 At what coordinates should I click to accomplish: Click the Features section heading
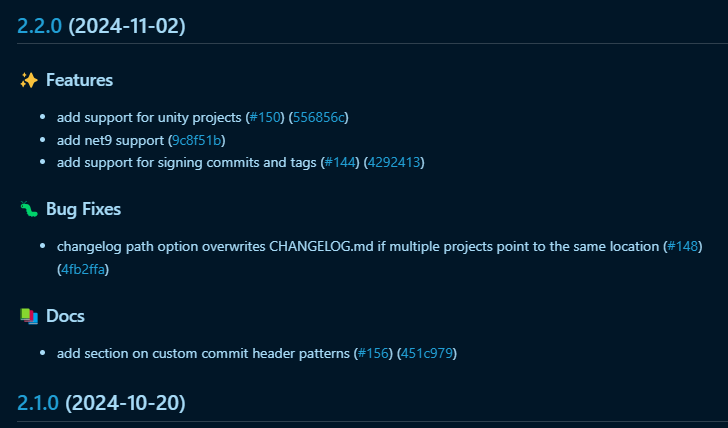tap(79, 80)
